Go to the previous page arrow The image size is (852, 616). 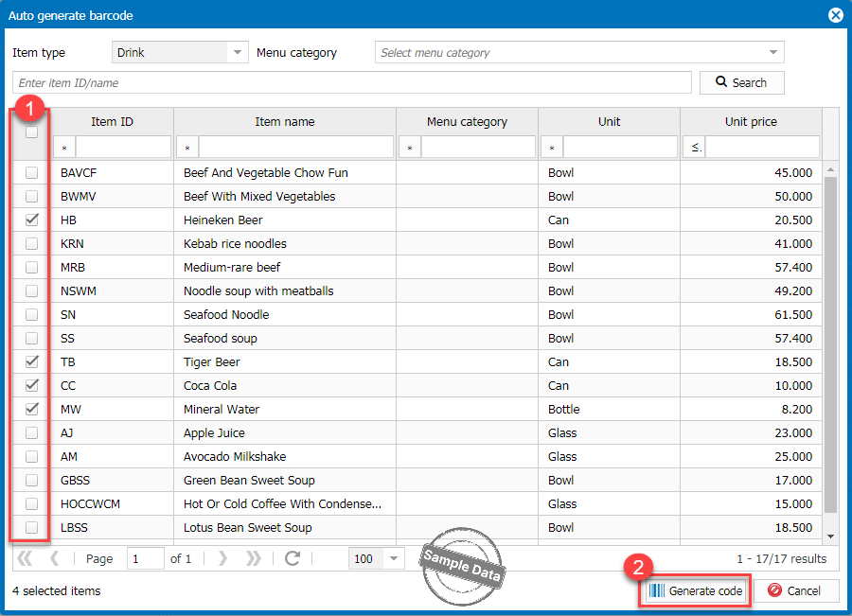[55, 558]
